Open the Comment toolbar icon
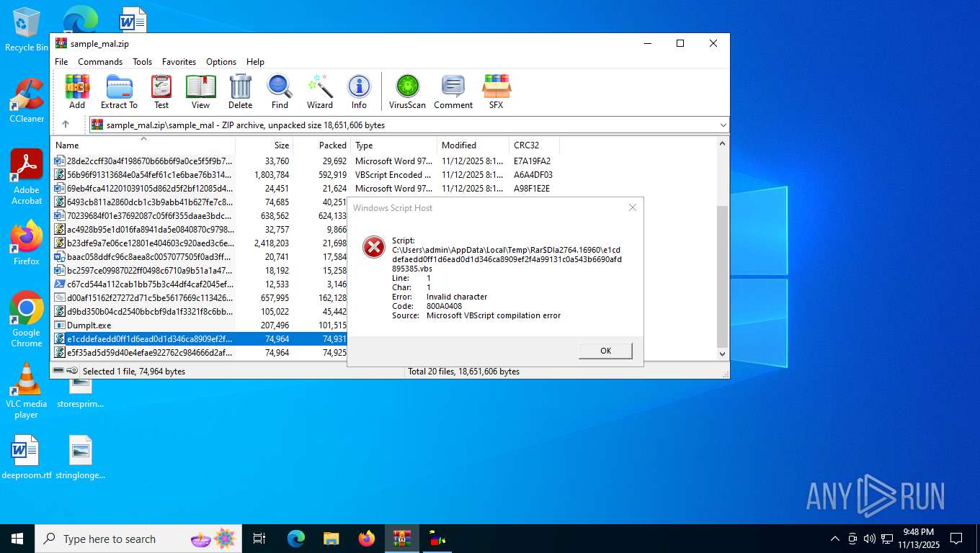Viewport: 980px width, 553px height. click(x=453, y=91)
